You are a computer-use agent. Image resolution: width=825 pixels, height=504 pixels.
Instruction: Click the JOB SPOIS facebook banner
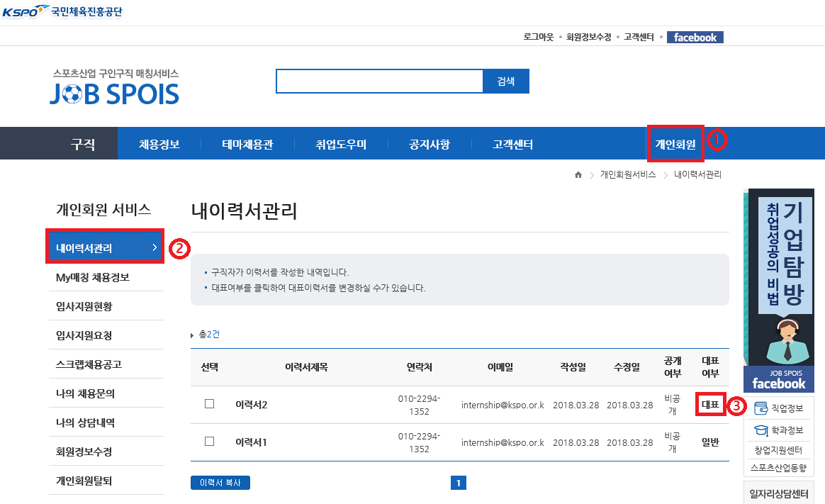tap(779, 379)
